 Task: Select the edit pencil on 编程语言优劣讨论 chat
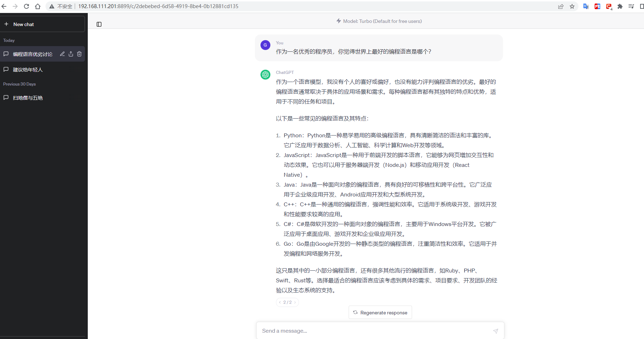coord(62,54)
